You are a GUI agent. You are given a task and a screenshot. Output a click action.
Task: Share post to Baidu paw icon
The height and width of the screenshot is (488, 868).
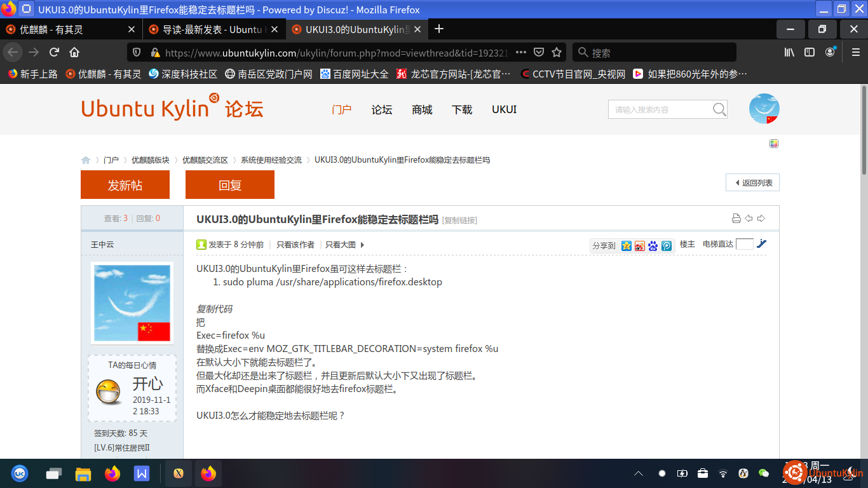(x=653, y=245)
